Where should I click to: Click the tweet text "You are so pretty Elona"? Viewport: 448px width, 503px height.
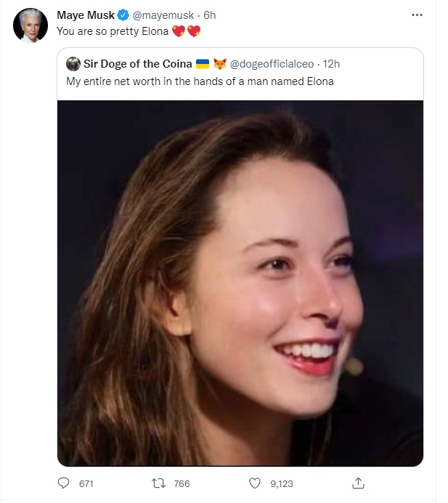click(113, 31)
